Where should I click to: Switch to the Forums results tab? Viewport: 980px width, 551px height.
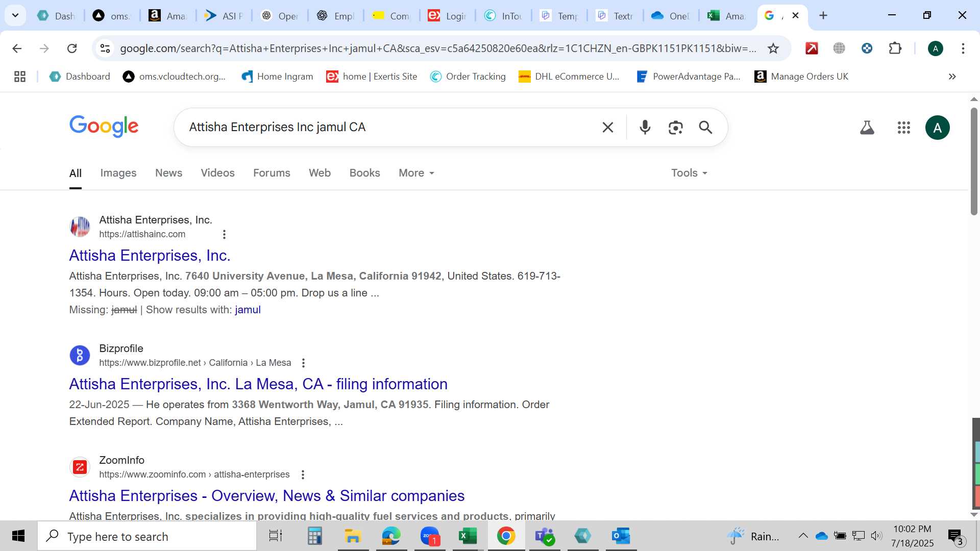[x=272, y=173]
